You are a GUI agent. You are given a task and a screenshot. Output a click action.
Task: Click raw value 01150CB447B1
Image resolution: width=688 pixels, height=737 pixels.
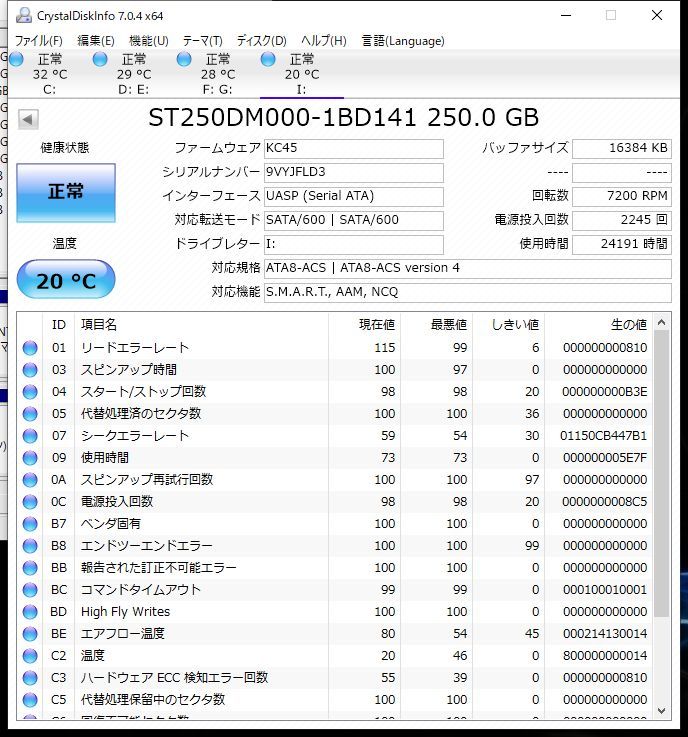coord(603,436)
